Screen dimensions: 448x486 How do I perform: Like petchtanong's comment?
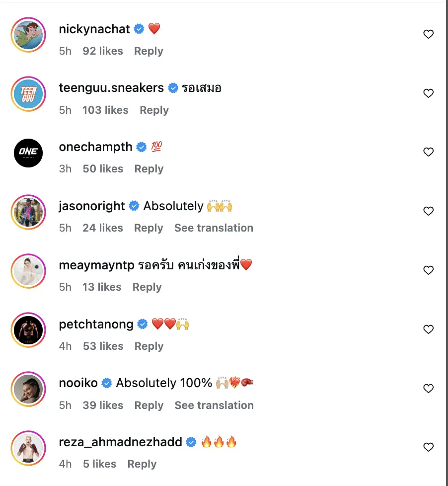(x=428, y=329)
